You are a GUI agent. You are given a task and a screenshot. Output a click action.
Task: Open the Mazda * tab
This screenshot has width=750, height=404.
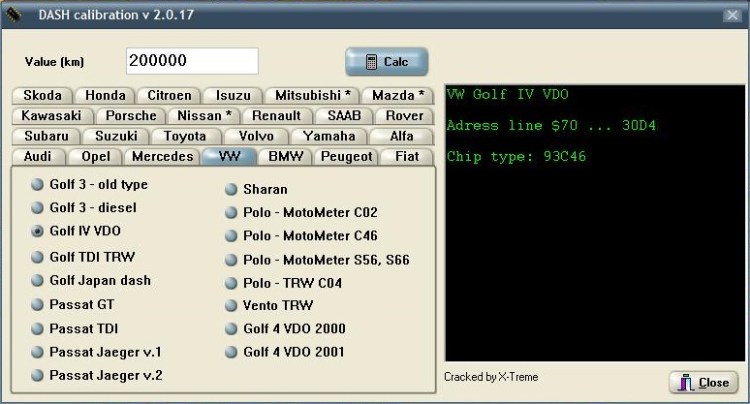pyautogui.click(x=398, y=96)
